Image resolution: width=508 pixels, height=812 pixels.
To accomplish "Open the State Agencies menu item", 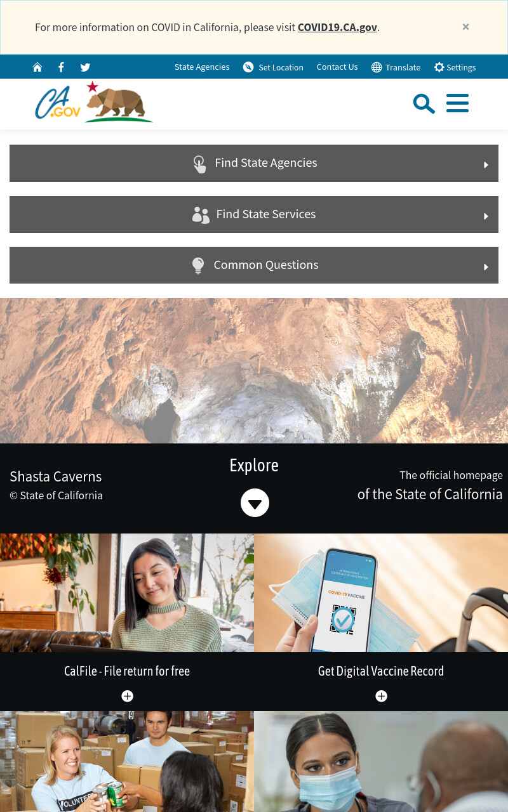I will point(202,67).
